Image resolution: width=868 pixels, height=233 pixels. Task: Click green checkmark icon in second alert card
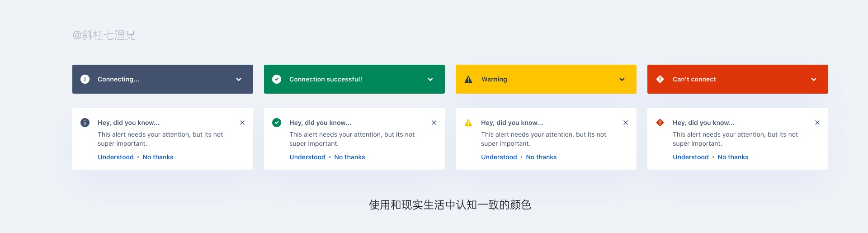coord(277,123)
